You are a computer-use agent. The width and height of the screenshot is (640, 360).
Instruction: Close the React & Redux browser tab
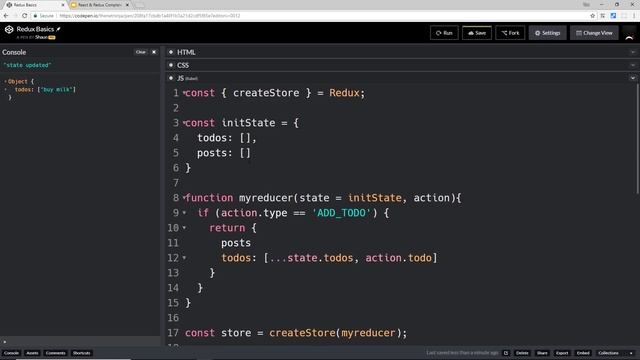[x=127, y=5]
